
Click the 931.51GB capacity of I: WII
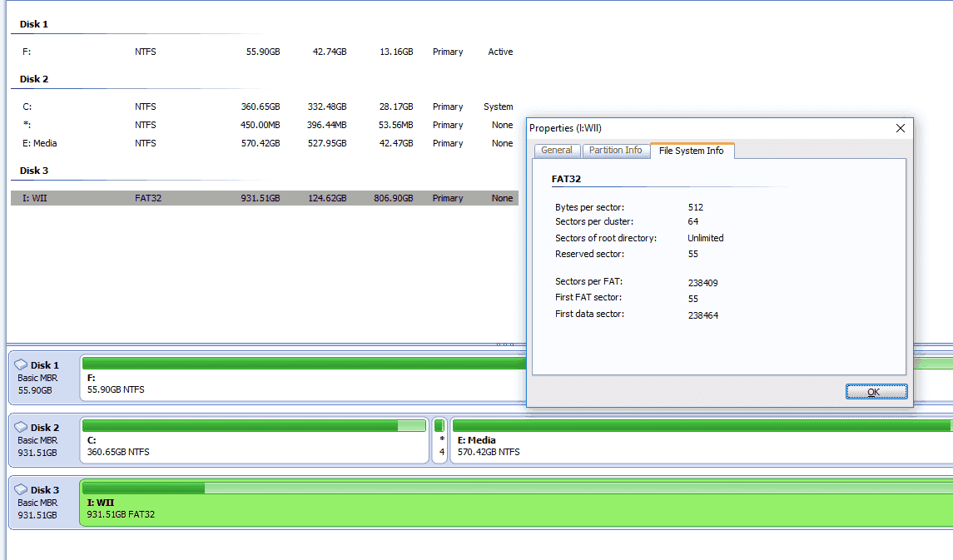click(261, 198)
